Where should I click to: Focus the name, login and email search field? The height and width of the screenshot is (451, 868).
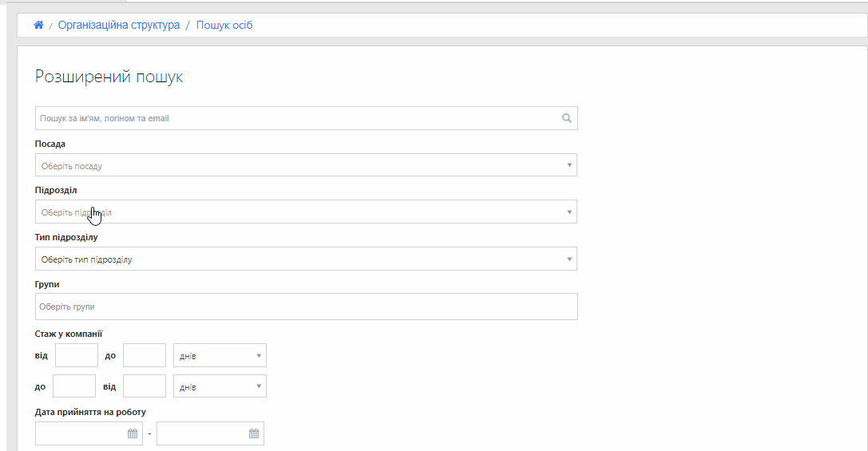coord(306,118)
